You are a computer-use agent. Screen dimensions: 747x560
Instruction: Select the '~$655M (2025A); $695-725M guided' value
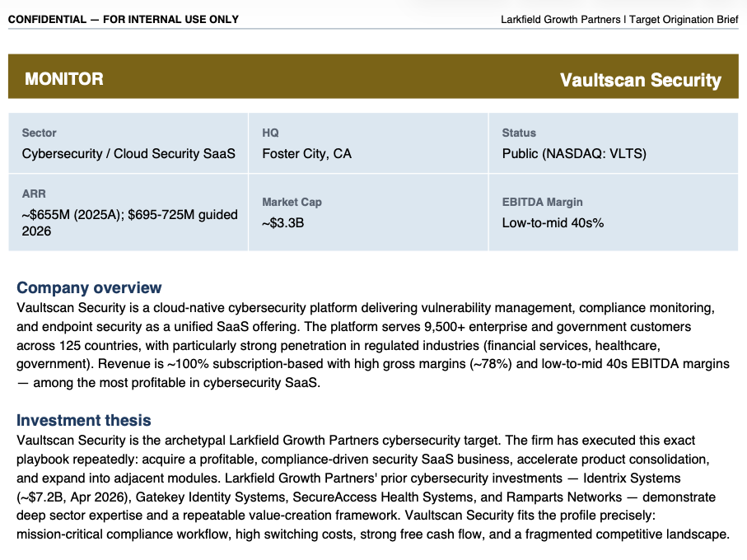[129, 215]
